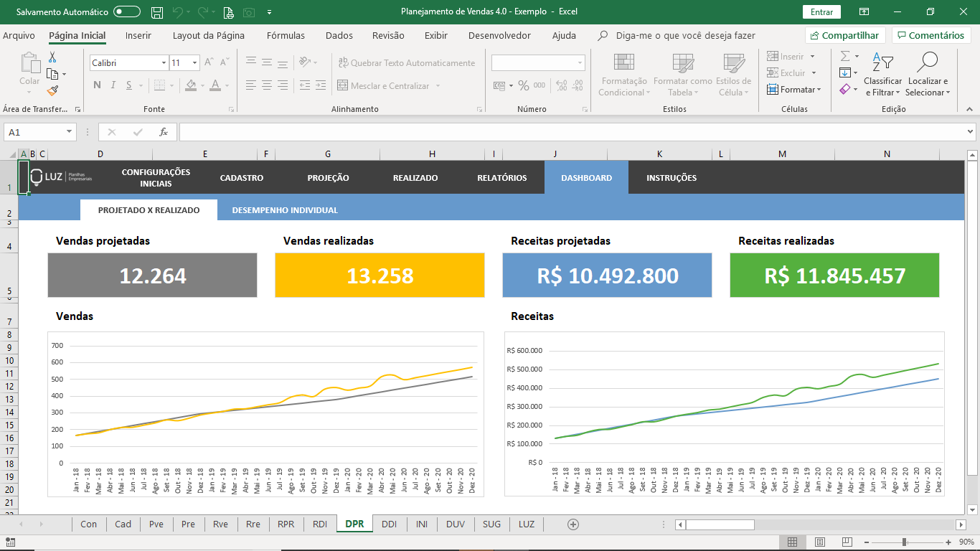The image size is (980, 551).
Task: Click the insert function fx icon
Action: 164,132
